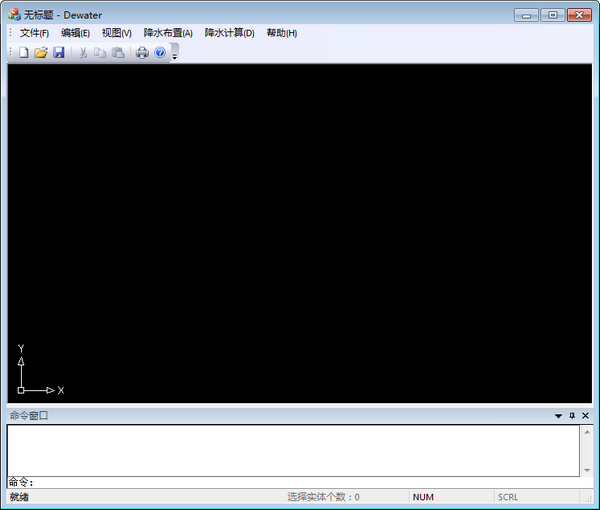Expand the toolbar options overflow arrow
Image resolution: width=600 pixels, height=510 pixels.
pos(175,54)
